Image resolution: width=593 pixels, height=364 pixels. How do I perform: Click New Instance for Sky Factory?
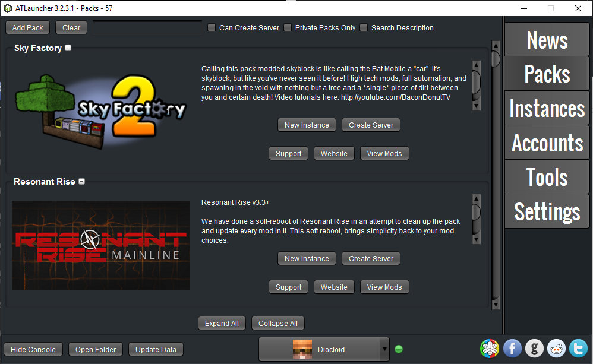click(x=307, y=125)
